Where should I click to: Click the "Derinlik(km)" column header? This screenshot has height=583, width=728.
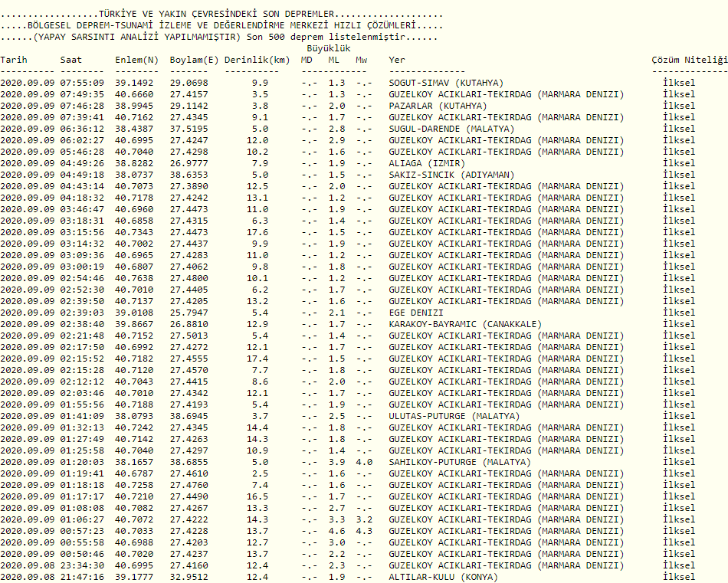tap(257, 60)
